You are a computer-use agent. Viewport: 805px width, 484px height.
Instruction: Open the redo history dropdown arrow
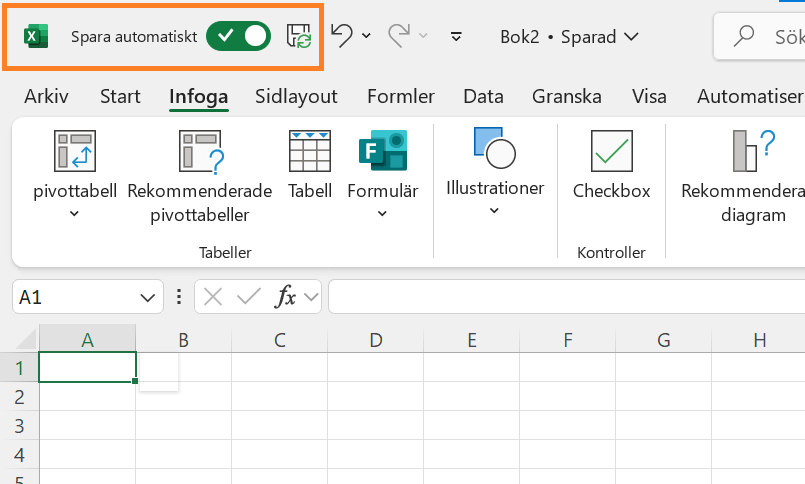[423, 35]
